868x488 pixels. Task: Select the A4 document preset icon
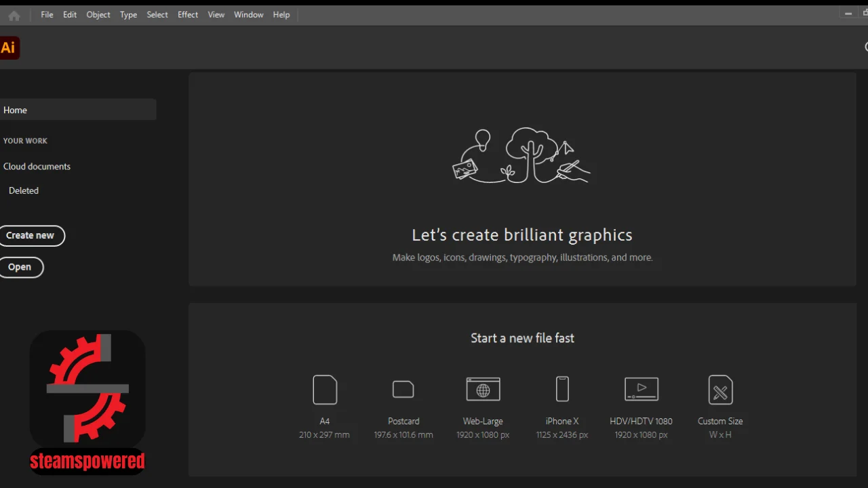coord(325,390)
